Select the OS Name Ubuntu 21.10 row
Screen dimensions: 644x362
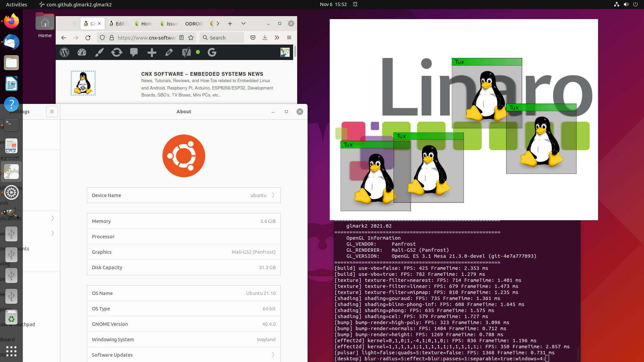tap(184, 293)
